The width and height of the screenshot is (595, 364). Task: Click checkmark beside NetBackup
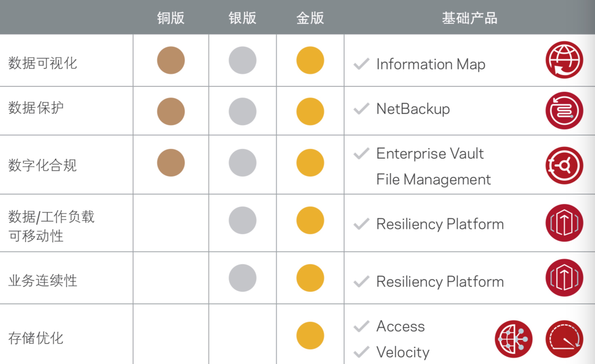tap(361, 109)
